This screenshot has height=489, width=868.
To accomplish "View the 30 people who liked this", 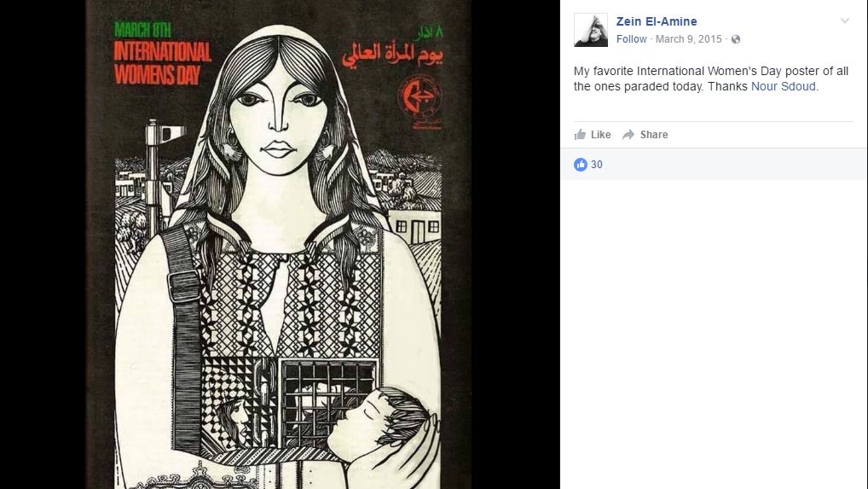I will pyautogui.click(x=596, y=165).
